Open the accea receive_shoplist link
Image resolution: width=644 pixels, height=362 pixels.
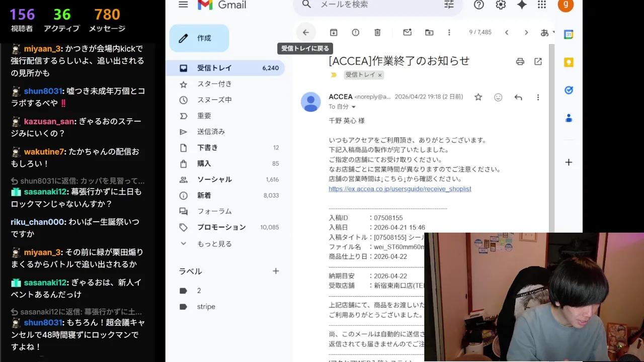point(400,189)
